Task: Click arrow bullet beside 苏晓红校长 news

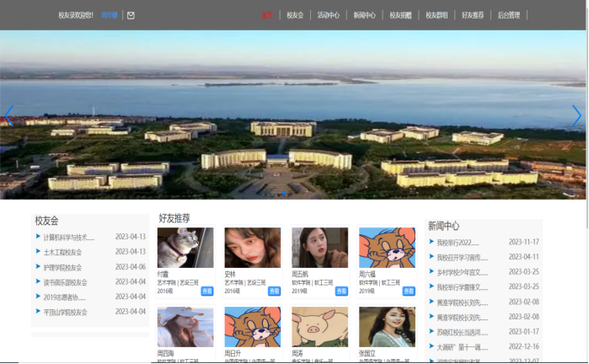Action: [x=431, y=331]
